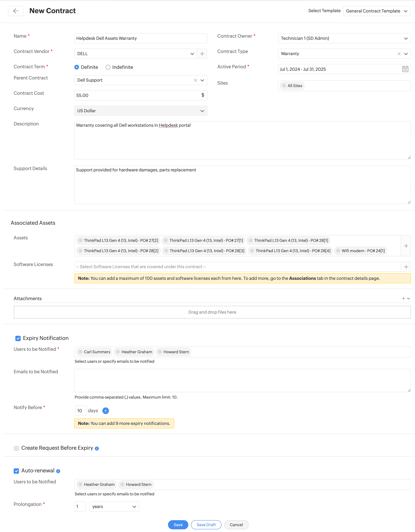View Auto-renewal info tooltip icon

(58, 471)
